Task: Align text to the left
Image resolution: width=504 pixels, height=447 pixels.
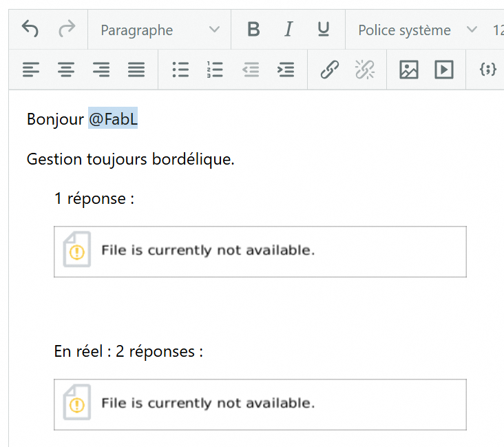Action: [x=31, y=70]
